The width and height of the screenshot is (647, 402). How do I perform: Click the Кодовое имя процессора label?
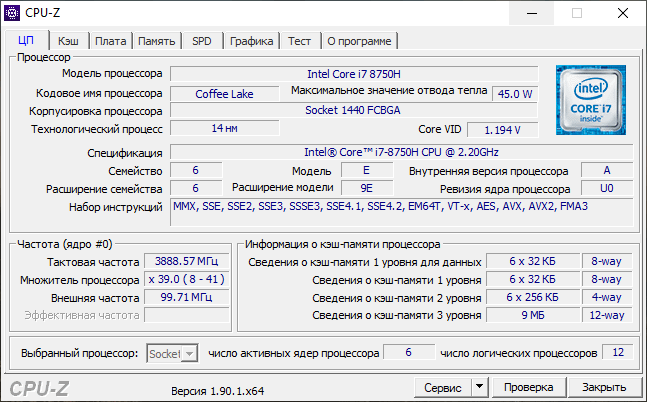click(x=99, y=93)
